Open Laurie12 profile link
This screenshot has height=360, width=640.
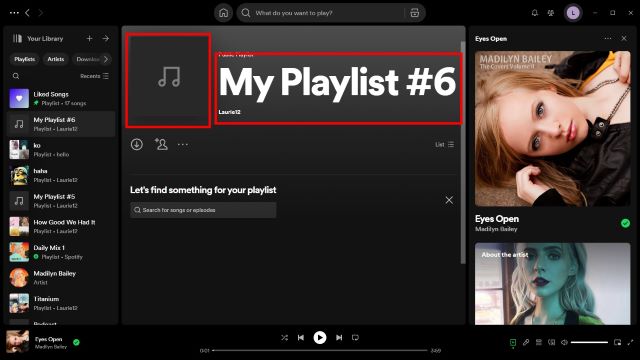[229, 112]
